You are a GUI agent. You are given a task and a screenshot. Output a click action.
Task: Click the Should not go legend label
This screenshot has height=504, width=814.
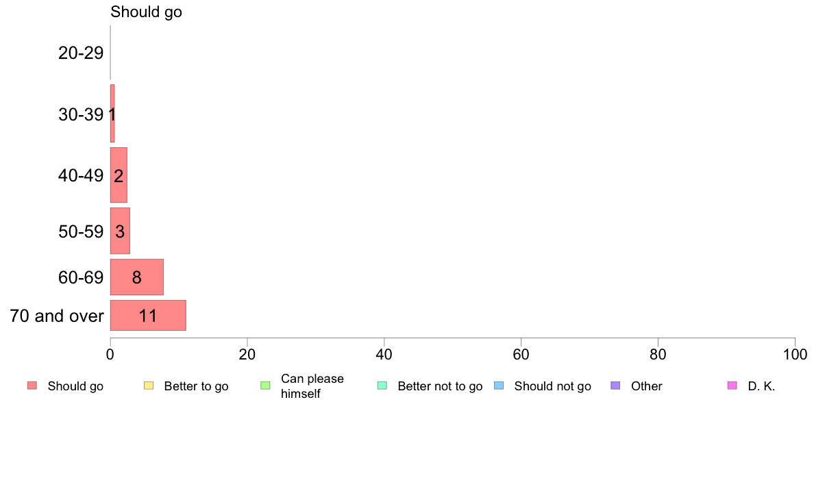point(553,386)
